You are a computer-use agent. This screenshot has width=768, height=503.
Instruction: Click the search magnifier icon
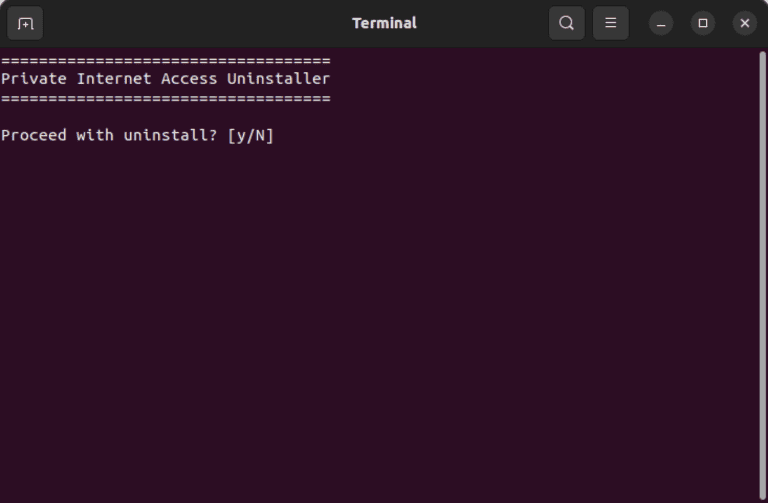click(x=566, y=23)
